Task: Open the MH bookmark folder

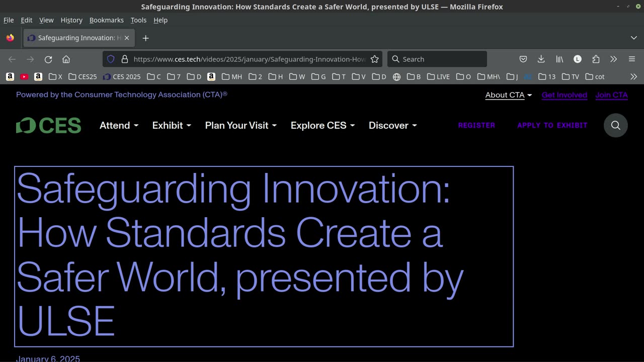Action: [232, 77]
